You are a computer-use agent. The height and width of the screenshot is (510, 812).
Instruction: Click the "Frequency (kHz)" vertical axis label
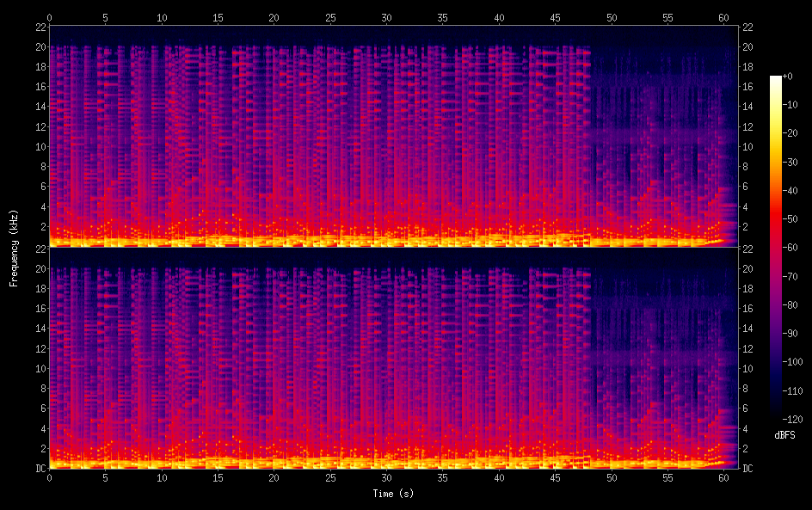point(14,248)
